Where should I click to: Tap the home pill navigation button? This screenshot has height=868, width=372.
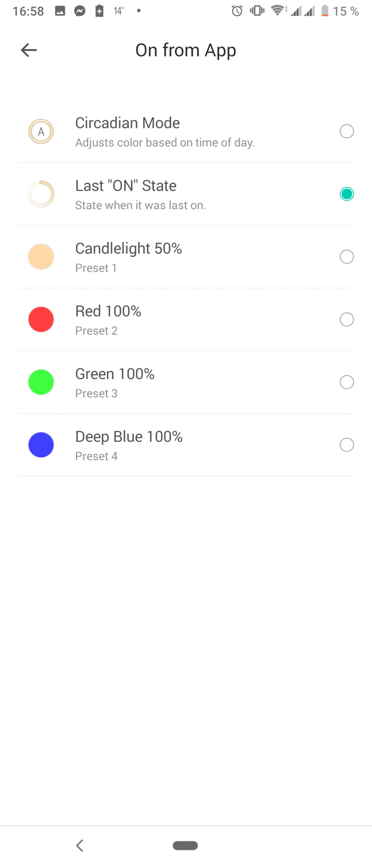point(186,845)
